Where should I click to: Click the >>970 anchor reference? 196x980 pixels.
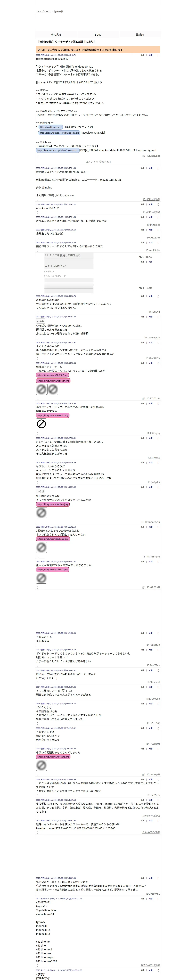click(x=42, y=98)
